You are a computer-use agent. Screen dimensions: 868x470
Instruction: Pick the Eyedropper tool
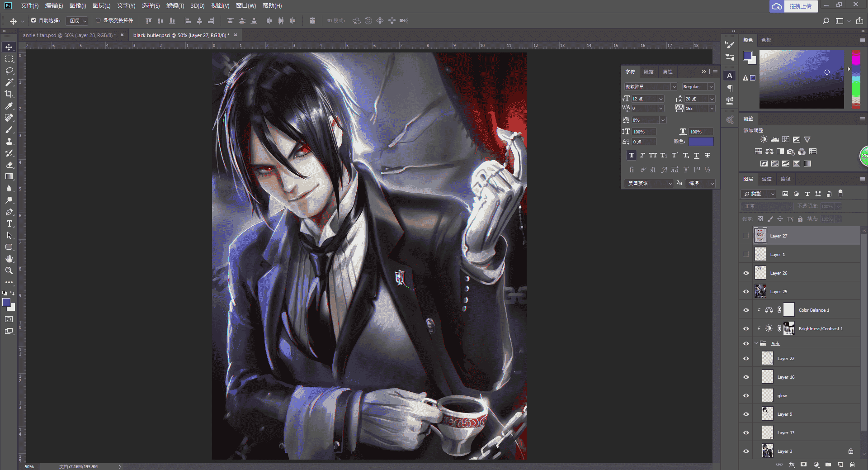click(x=9, y=106)
